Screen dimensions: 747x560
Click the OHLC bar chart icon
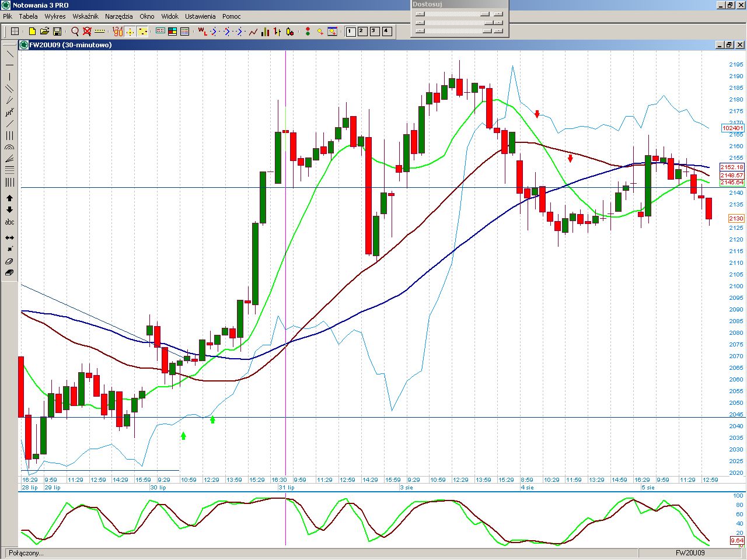[277, 32]
